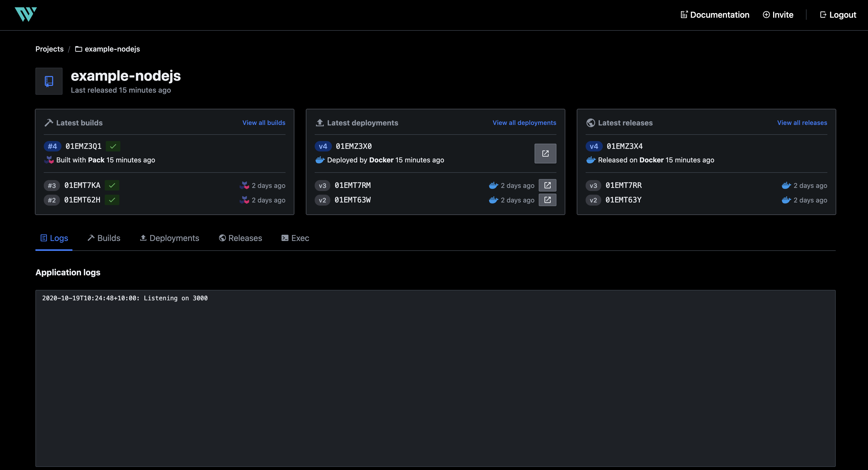
Task: Click Docker icon in deployment v2 row
Action: [493, 200]
